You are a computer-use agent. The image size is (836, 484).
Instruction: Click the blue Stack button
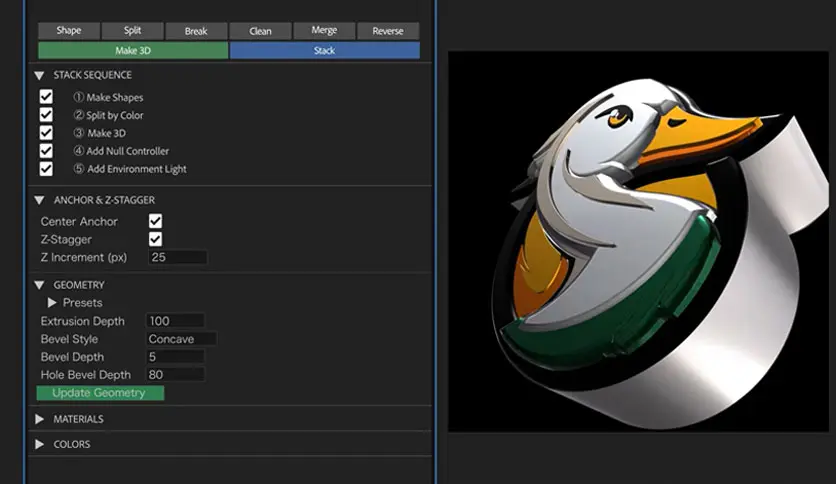pyautogui.click(x=325, y=50)
